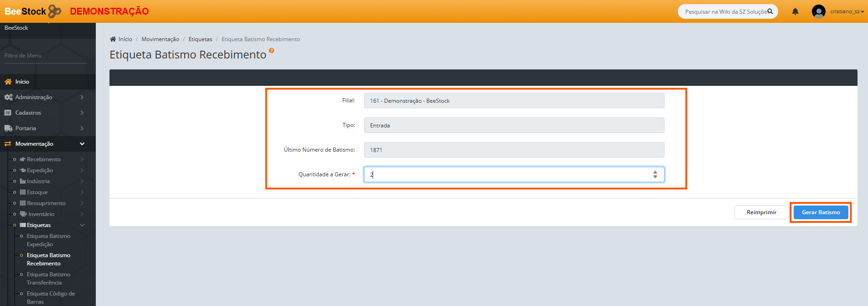Image resolution: width=868 pixels, height=306 pixels.
Task: Open Etiqueta Batismo Expedição menu item
Action: pos(48,240)
